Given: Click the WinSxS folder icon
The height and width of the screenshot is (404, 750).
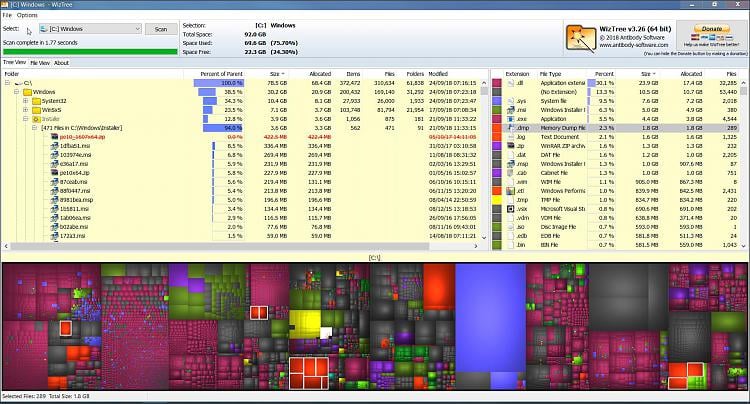Looking at the screenshot, I should pyautogui.click(x=36, y=110).
